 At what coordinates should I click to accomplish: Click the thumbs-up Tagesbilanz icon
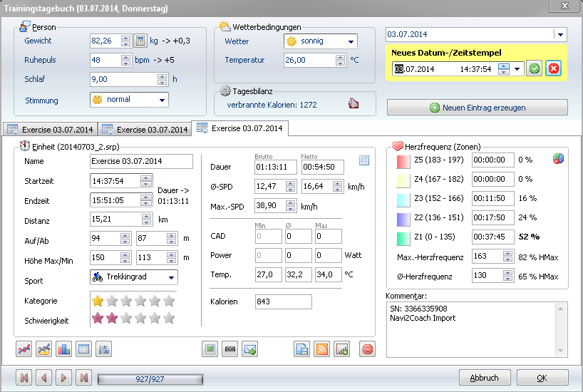(354, 103)
